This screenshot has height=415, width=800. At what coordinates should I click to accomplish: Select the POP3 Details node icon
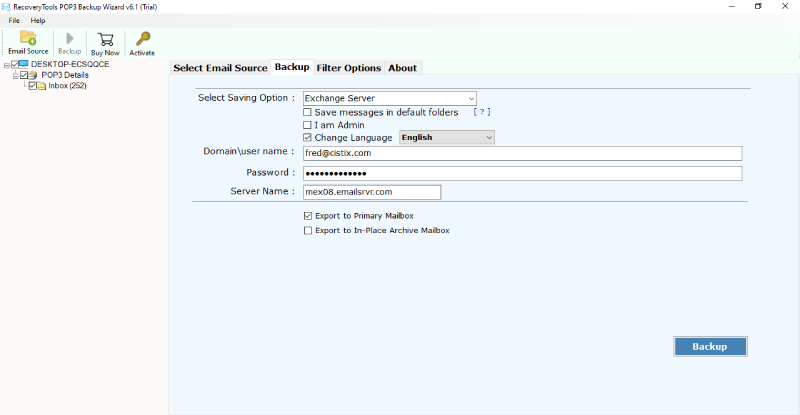tap(34, 75)
